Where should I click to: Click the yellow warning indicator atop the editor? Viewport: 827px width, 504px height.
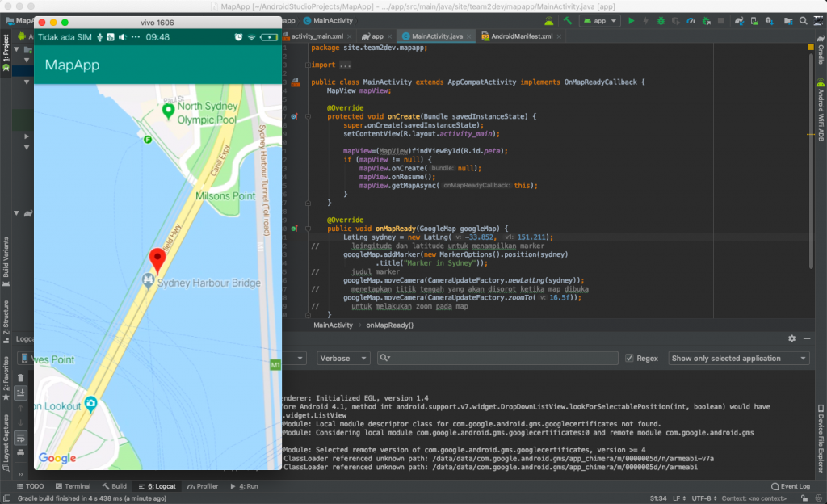(x=811, y=48)
